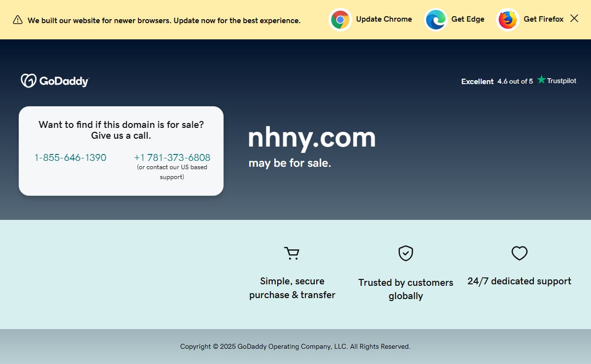Click the Get Firefox link
Image resolution: width=591 pixels, height=364 pixels.
544,19
